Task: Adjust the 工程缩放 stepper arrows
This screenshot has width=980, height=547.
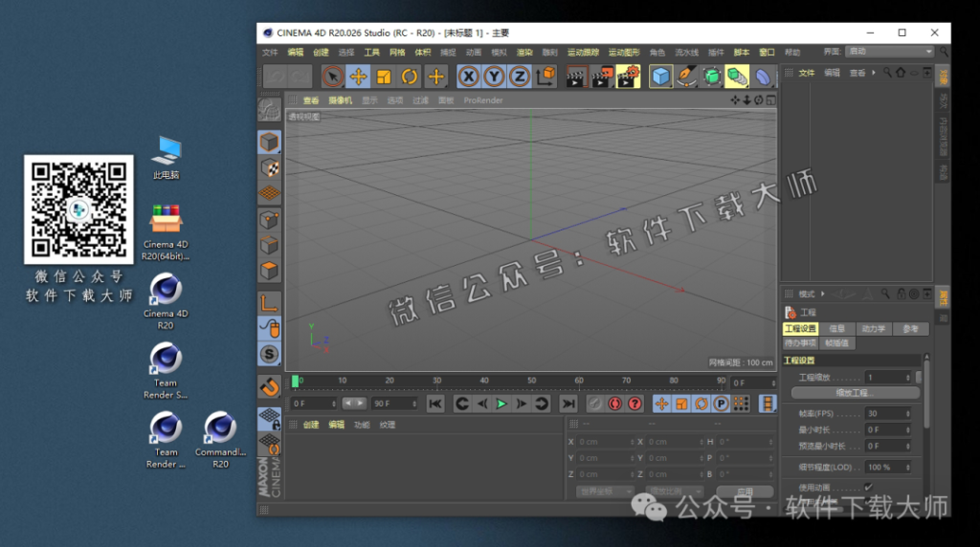Action: (907, 377)
